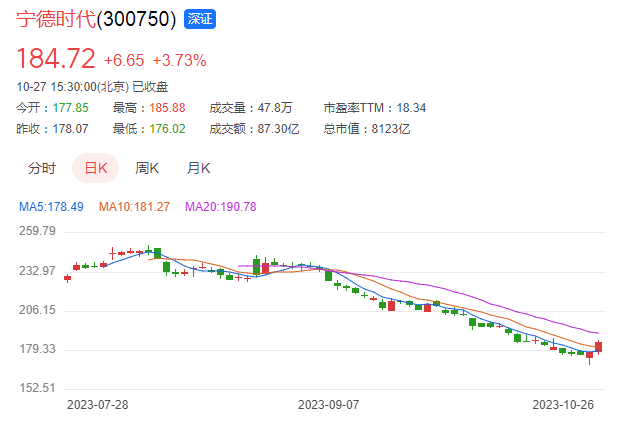Click the 今开 177.85 opening price
Viewport: 623px width, 424px height.
point(52,108)
